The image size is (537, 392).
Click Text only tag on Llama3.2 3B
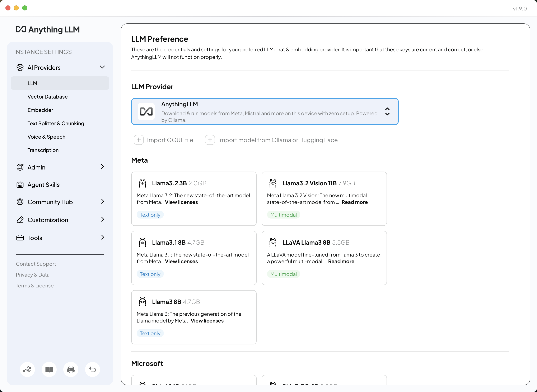point(150,215)
